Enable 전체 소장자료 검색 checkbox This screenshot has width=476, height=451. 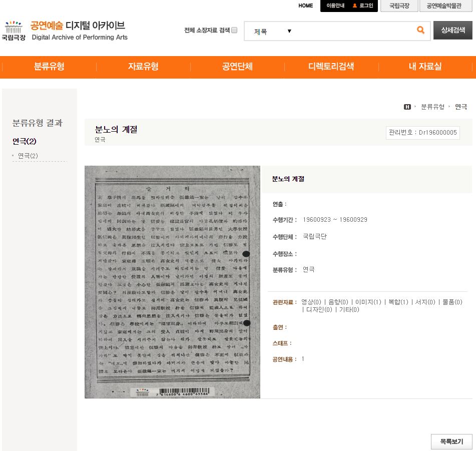click(x=234, y=31)
